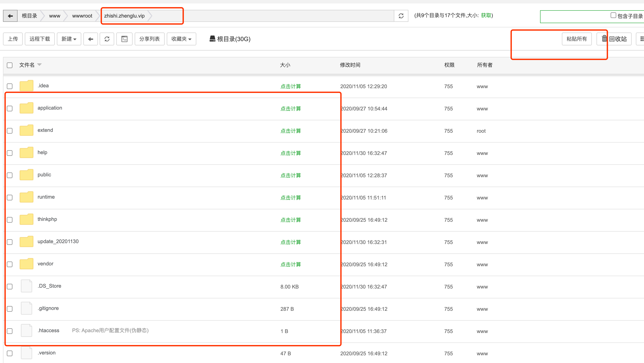Check the extend row checkbox

[x=10, y=131]
